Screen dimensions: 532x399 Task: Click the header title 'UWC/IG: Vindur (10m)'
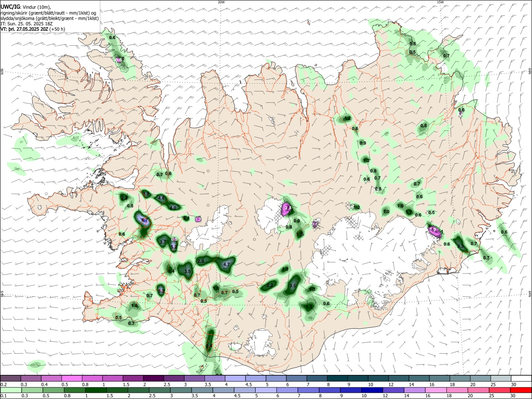(x=26, y=6)
